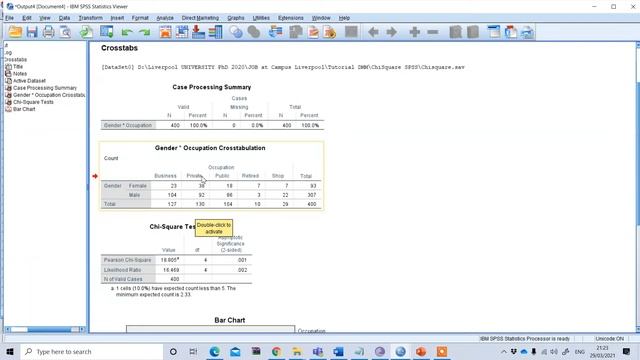
Task: Open the Utilities menu
Action: 261,18
